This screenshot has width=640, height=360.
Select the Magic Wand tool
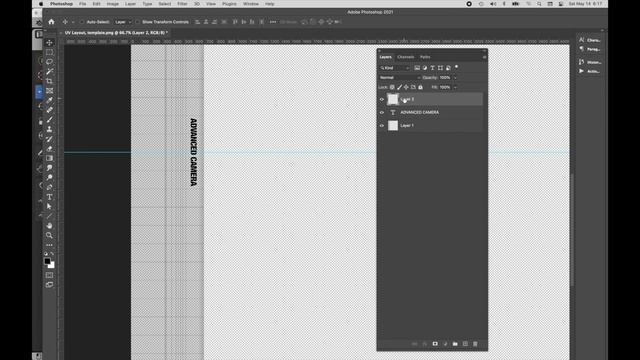[49, 71]
